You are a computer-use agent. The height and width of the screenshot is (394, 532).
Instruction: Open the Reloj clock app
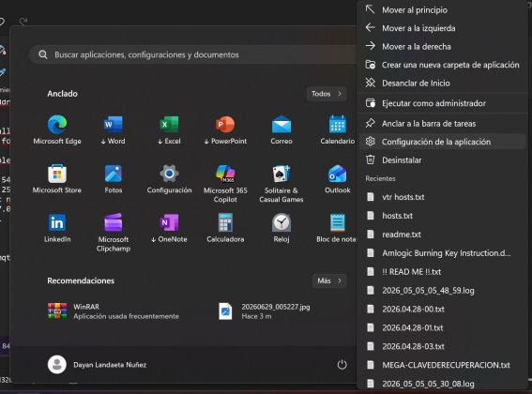point(281,228)
